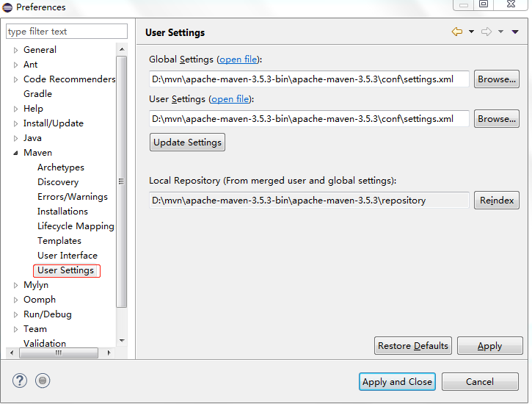
Task: Maximize the Preferences window
Action: click(484, 4)
